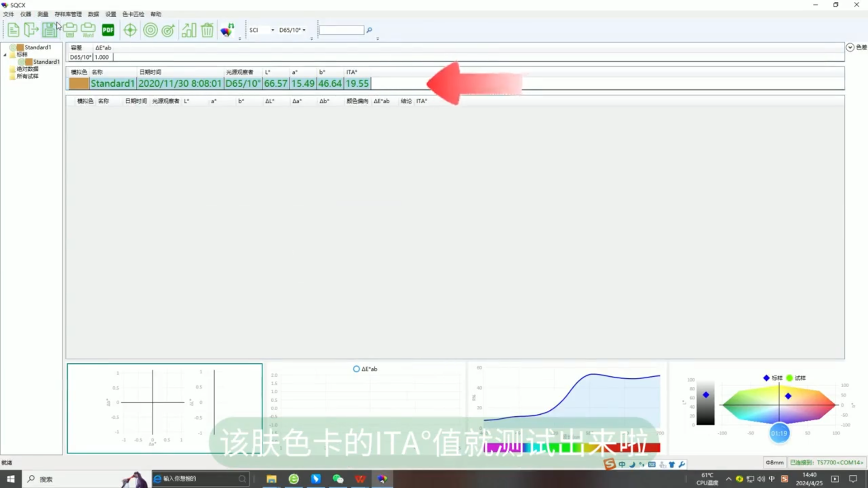Click the search input field in toolbar
This screenshot has height=488, width=868.
point(342,30)
